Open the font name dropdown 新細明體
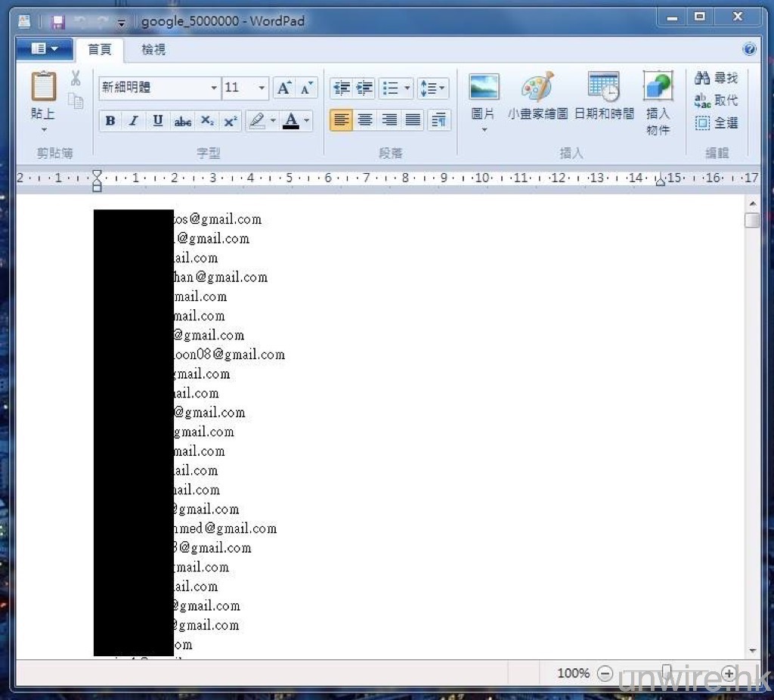Screen dimensions: 774x700 tap(214, 88)
